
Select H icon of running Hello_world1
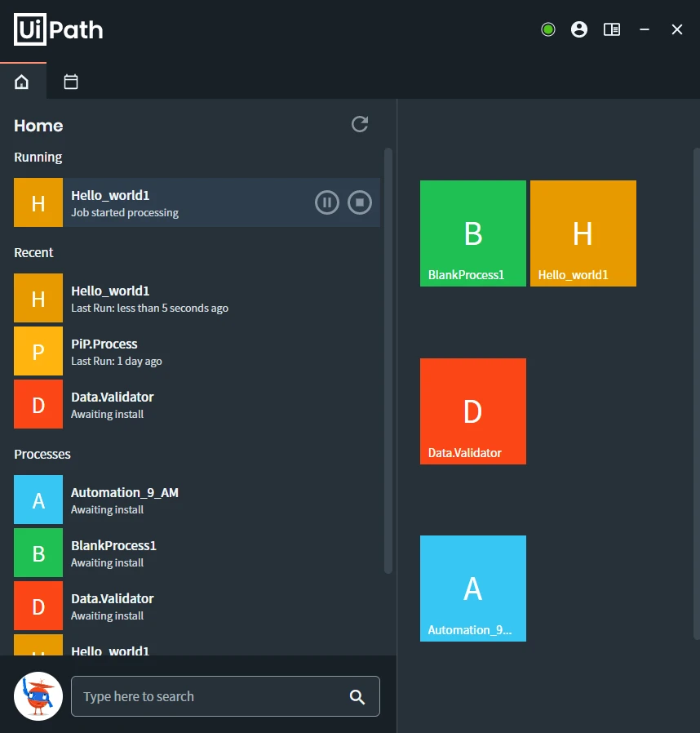click(38, 202)
